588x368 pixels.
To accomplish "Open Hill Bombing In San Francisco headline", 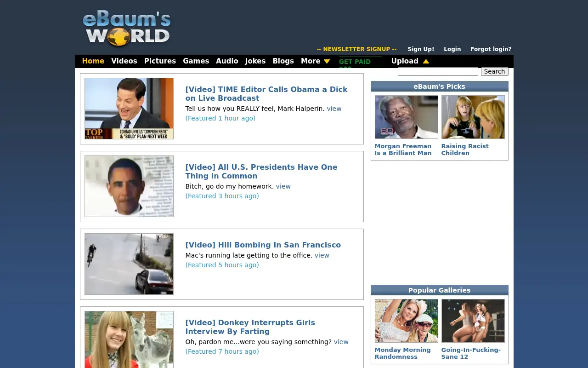I will 263,245.
